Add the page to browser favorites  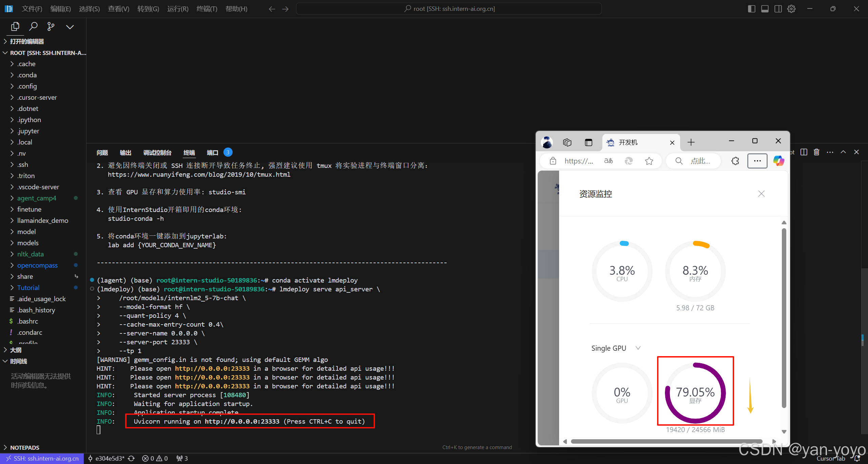coord(649,161)
